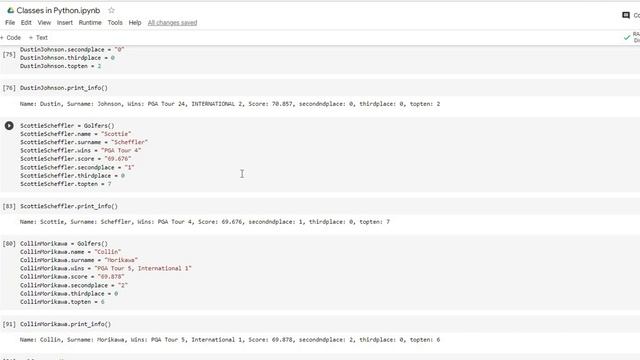Click line ScottieScheffler.score = "69.676"
This screenshot has height=360, width=640.
pyautogui.click(x=76, y=159)
